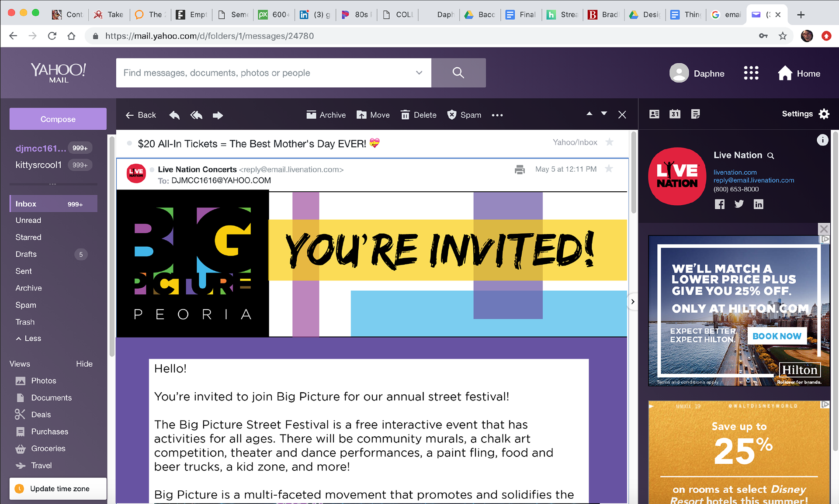Open the Drafts folder

click(x=26, y=254)
